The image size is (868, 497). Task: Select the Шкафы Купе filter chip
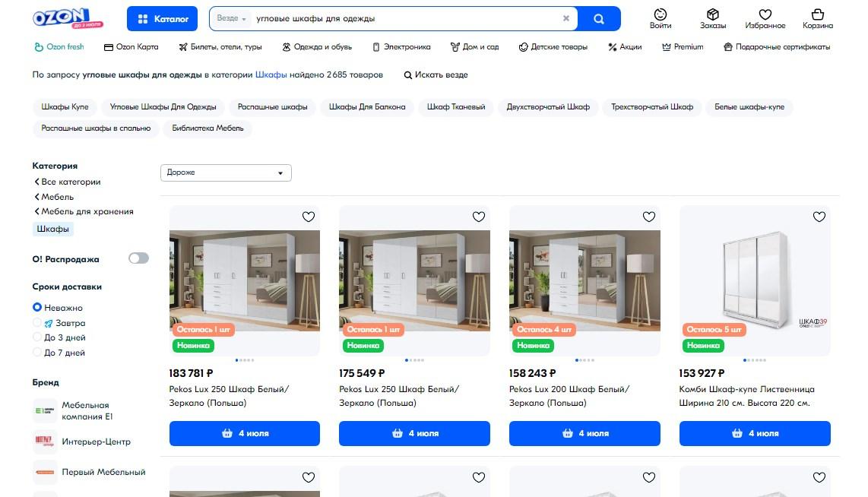tap(65, 107)
